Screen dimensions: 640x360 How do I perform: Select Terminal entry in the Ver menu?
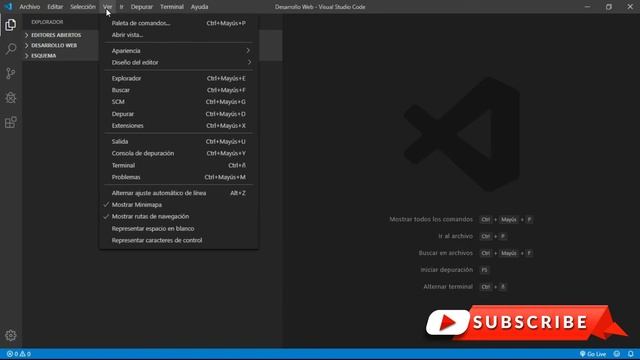pos(179,165)
